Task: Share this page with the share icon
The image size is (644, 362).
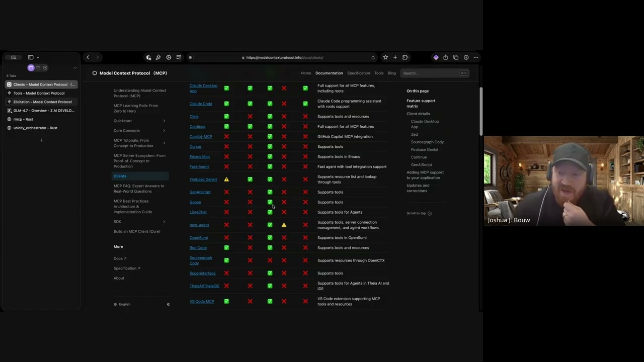Action: point(445,57)
